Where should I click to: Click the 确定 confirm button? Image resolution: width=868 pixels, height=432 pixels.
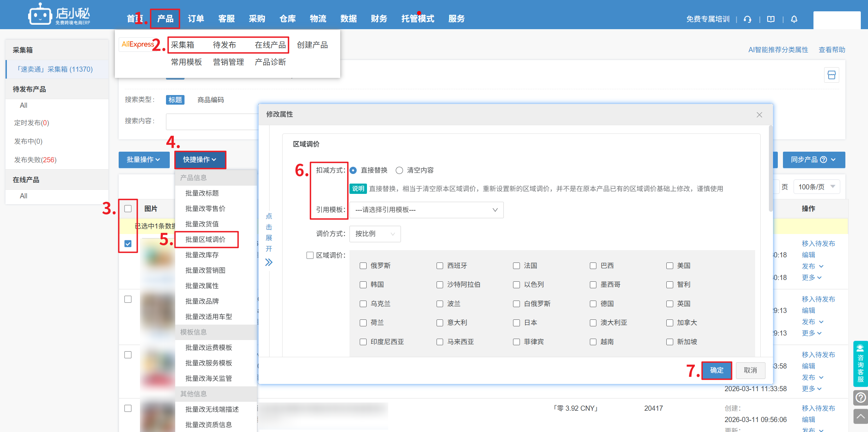pyautogui.click(x=716, y=370)
